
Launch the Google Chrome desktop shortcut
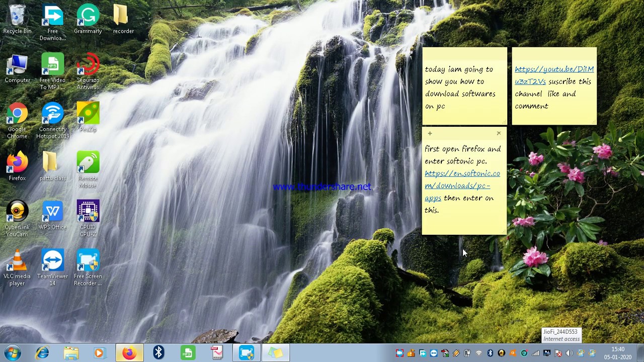(17, 121)
